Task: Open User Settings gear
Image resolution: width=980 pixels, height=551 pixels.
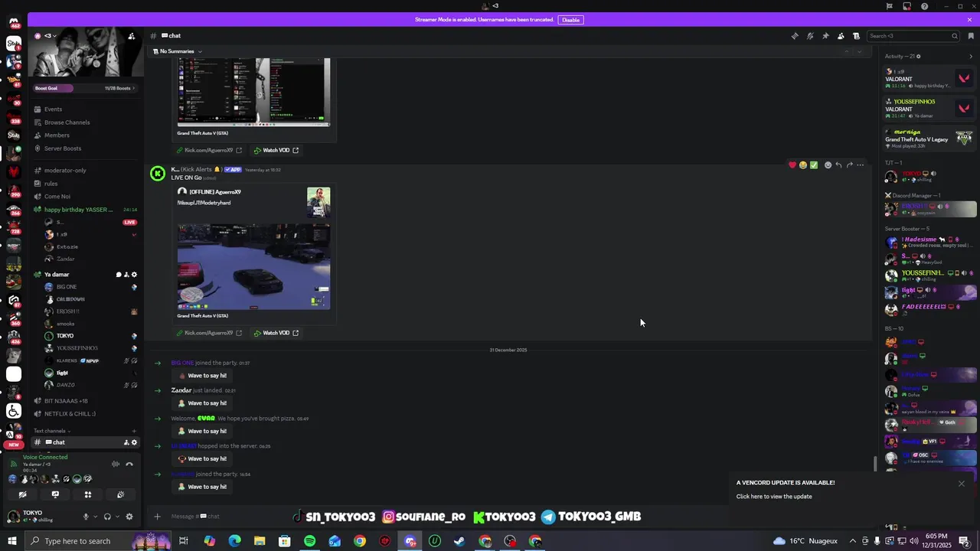Action: (129, 517)
